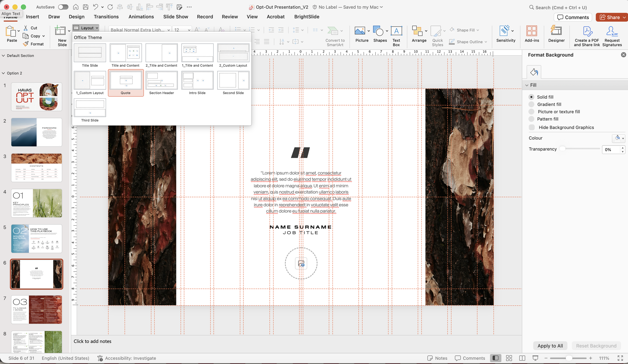This screenshot has height=364, width=628.
Task: Click the Cut scissors icon
Action: coord(26,28)
